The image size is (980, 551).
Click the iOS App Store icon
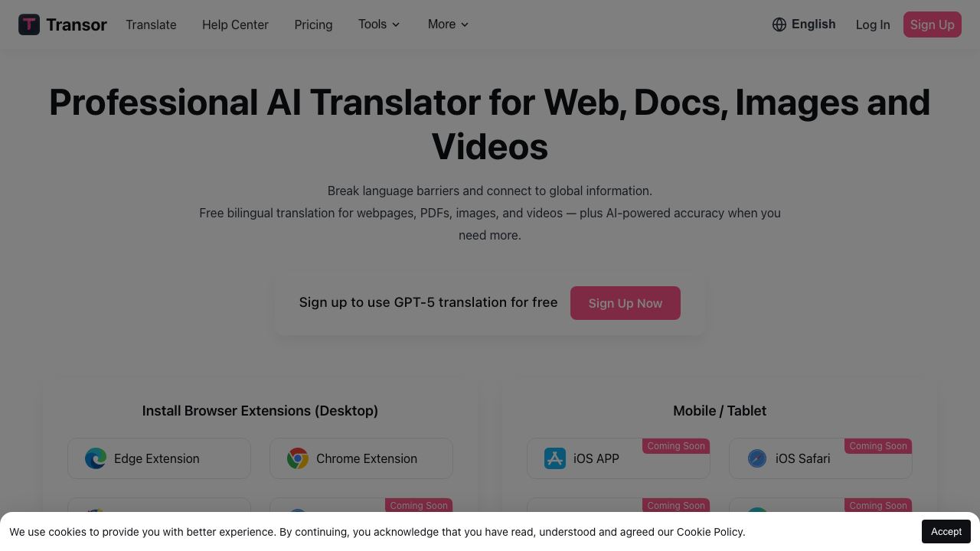coord(555,458)
